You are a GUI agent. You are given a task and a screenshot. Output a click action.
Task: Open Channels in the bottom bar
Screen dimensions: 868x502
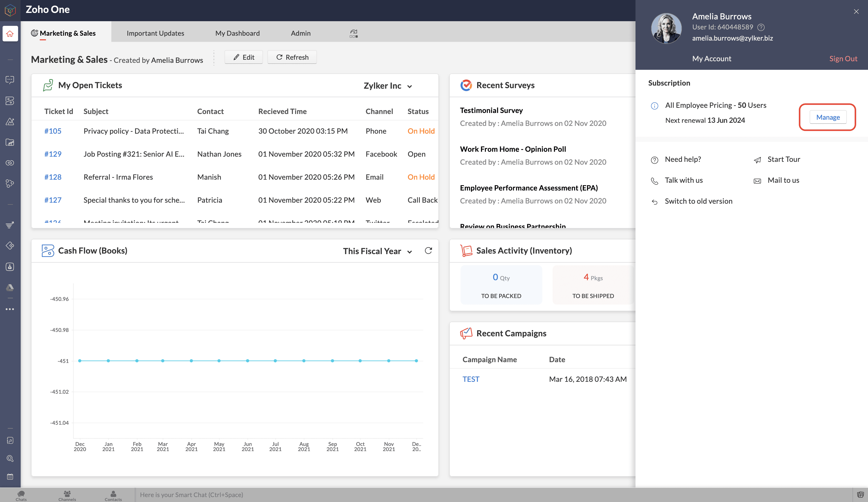pos(67,496)
